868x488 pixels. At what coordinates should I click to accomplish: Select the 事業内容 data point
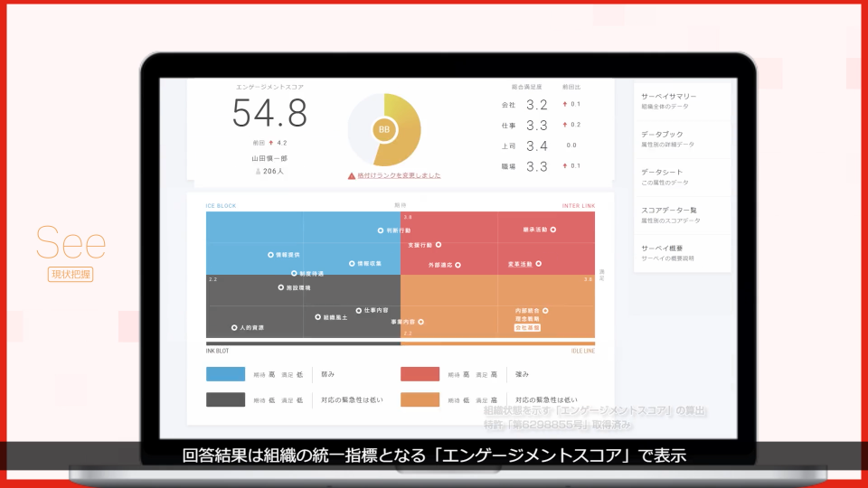point(421,322)
